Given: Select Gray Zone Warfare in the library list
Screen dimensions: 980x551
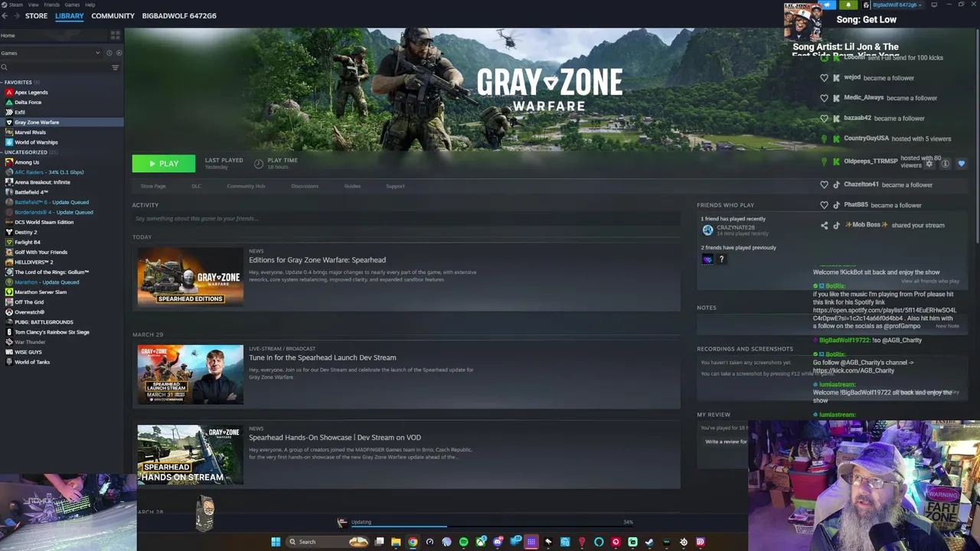Looking at the screenshot, I should pyautogui.click(x=61, y=122).
